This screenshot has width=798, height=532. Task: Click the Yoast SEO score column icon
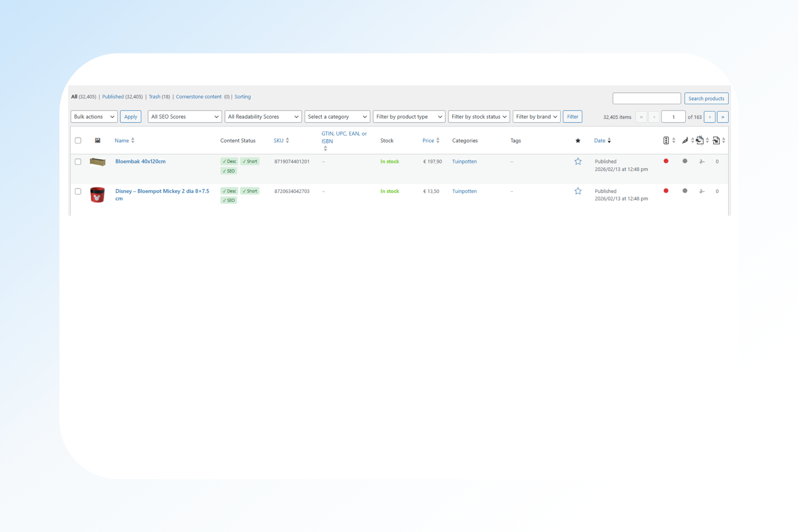click(x=666, y=141)
